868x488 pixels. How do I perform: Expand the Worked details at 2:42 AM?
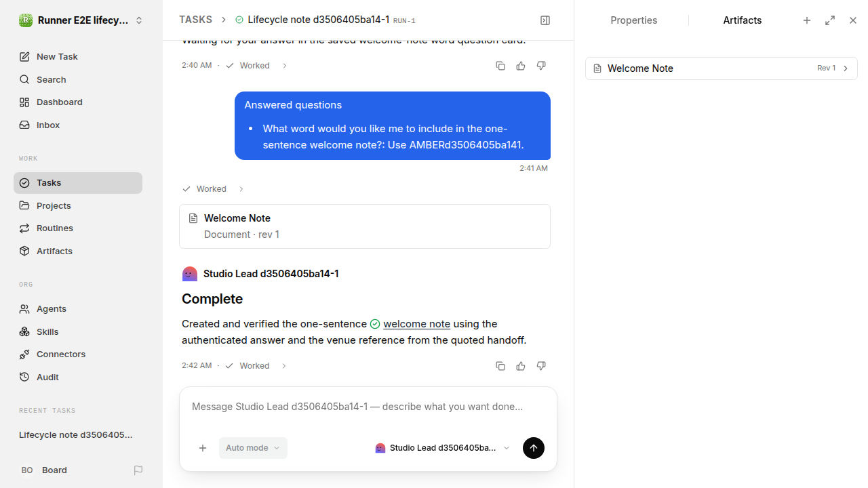[256, 366]
